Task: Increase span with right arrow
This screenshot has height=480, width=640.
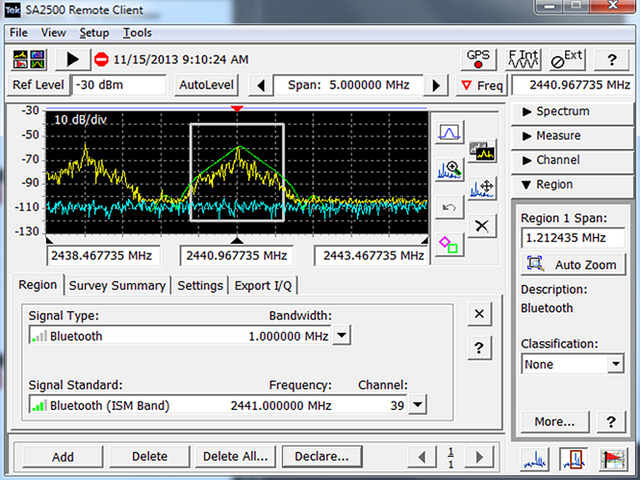Action: (x=436, y=85)
